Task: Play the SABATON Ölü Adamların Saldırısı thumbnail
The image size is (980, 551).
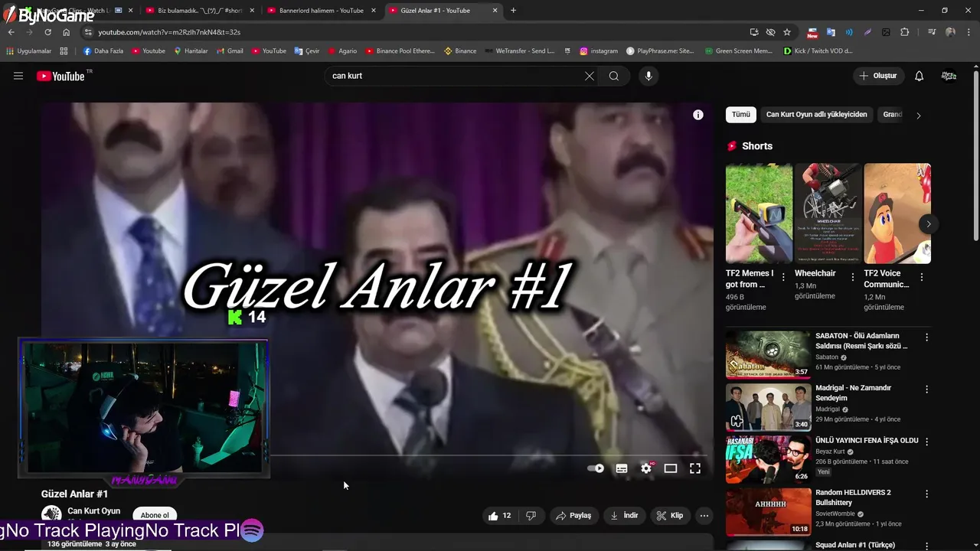Action: point(768,354)
